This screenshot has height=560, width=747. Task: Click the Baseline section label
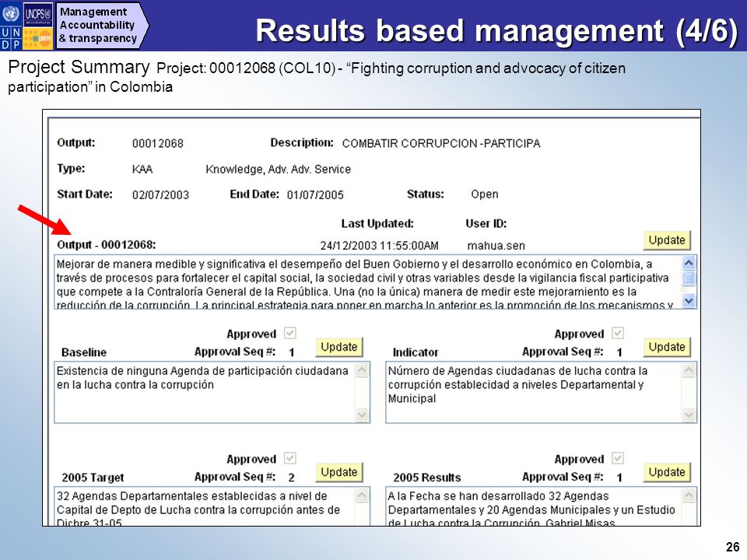(84, 352)
